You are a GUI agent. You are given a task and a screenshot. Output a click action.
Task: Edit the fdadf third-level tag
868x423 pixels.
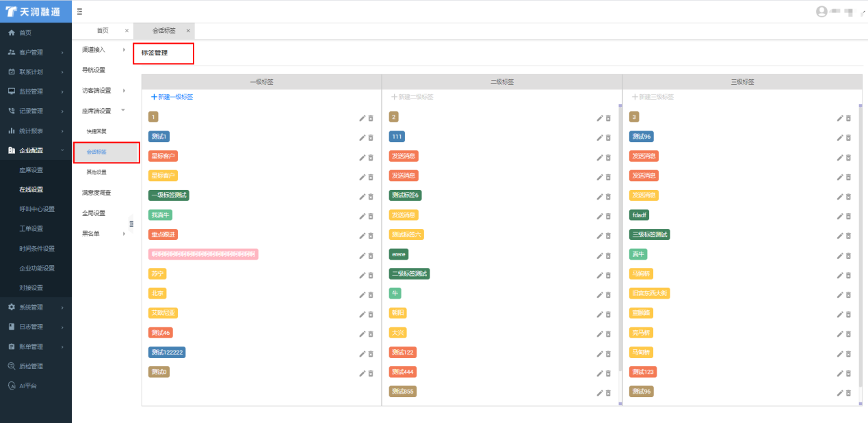[840, 216]
